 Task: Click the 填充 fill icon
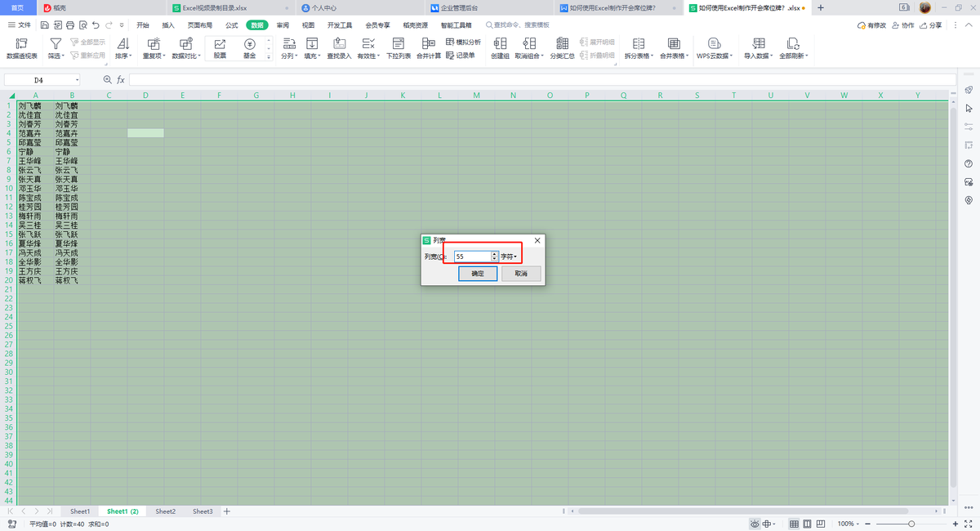[312, 43]
